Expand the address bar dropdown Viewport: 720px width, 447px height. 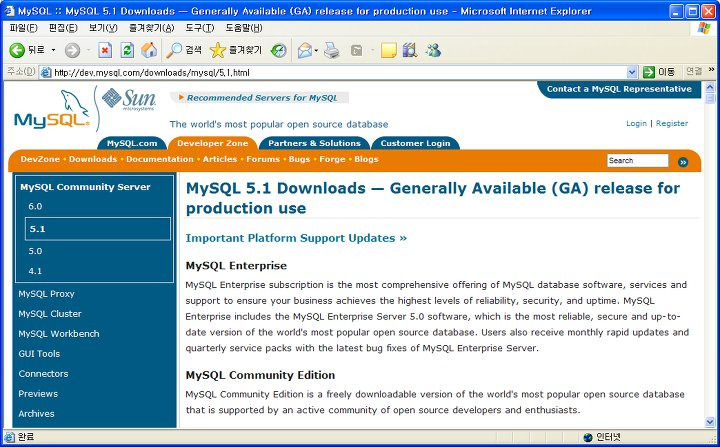tap(632, 72)
